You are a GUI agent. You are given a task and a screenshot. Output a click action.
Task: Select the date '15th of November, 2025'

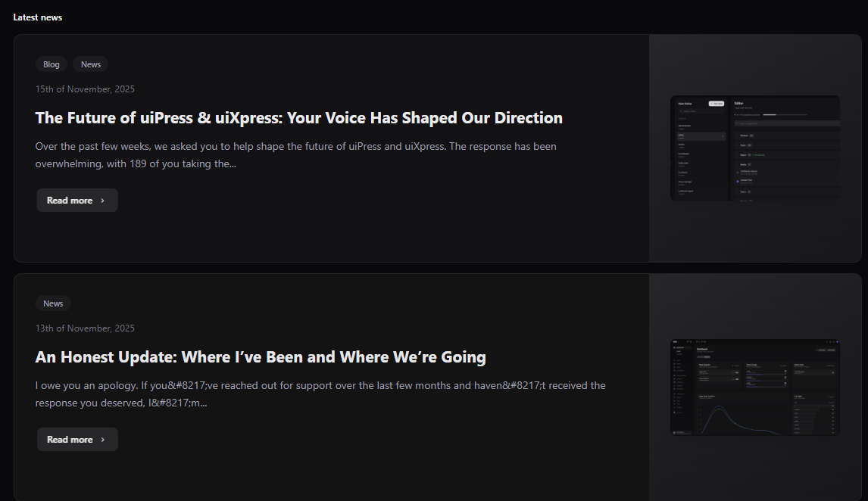tap(85, 89)
